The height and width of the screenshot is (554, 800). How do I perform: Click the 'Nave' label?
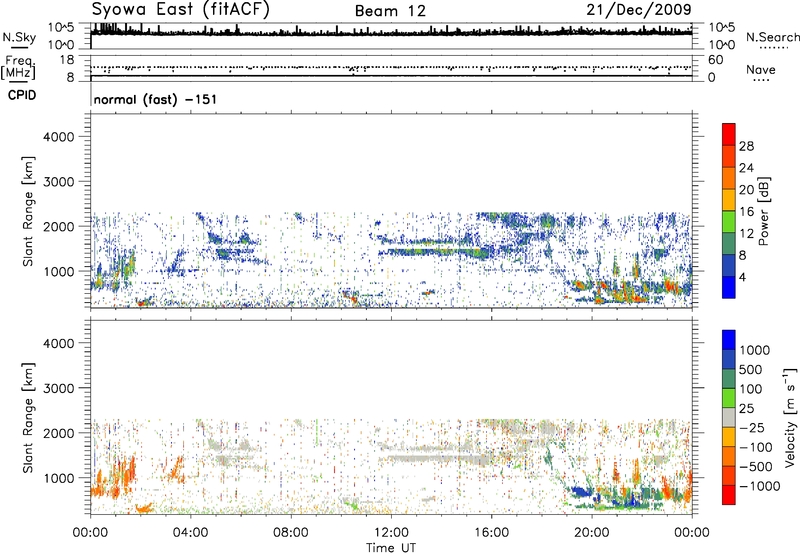click(761, 70)
